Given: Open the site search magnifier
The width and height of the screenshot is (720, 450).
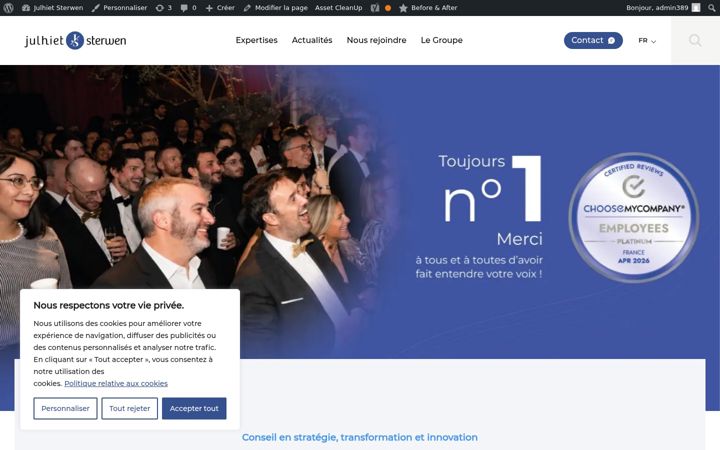Looking at the screenshot, I should [x=695, y=40].
